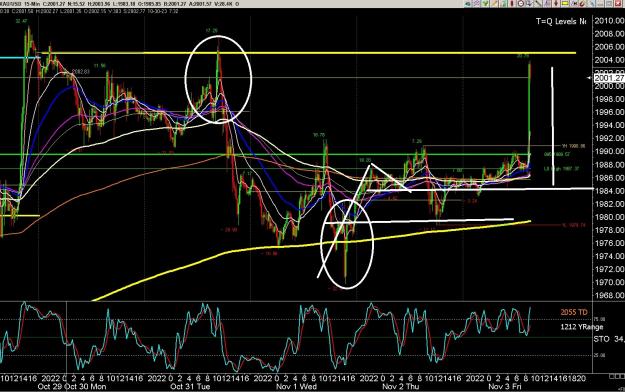Click the 1984.00 price axis label
The height and width of the screenshot is (392, 625).
609,191
